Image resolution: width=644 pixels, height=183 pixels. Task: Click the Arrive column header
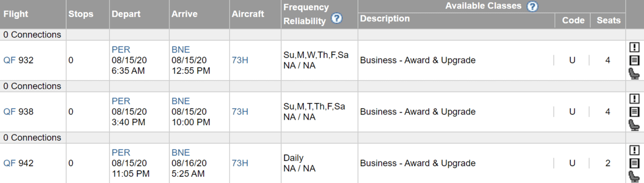(x=184, y=14)
